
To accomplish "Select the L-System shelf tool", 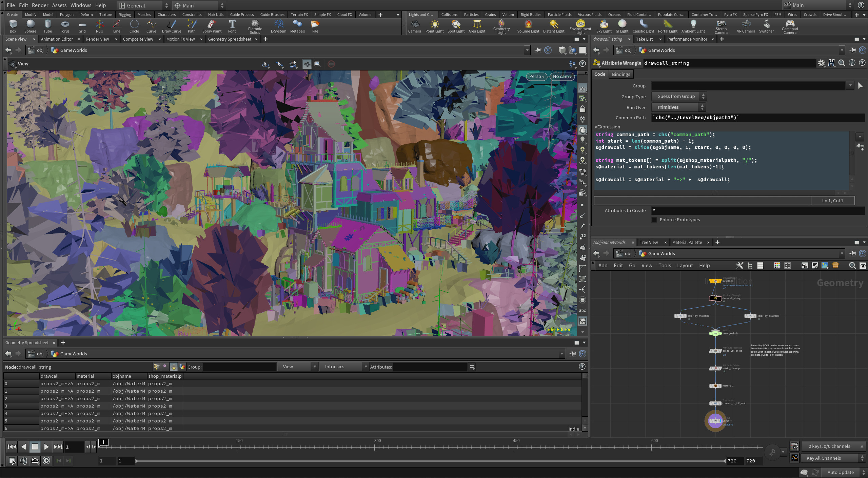I will 278,26.
